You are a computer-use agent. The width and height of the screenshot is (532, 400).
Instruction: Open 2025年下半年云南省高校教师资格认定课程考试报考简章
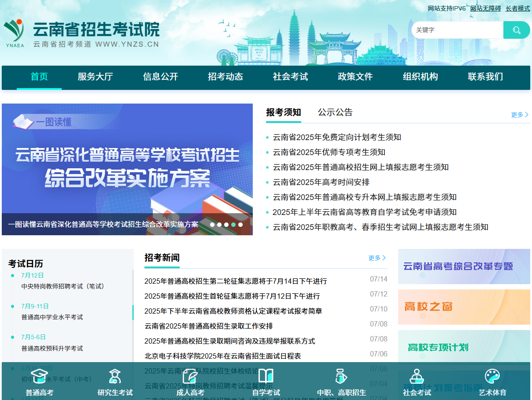pyautogui.click(x=233, y=311)
